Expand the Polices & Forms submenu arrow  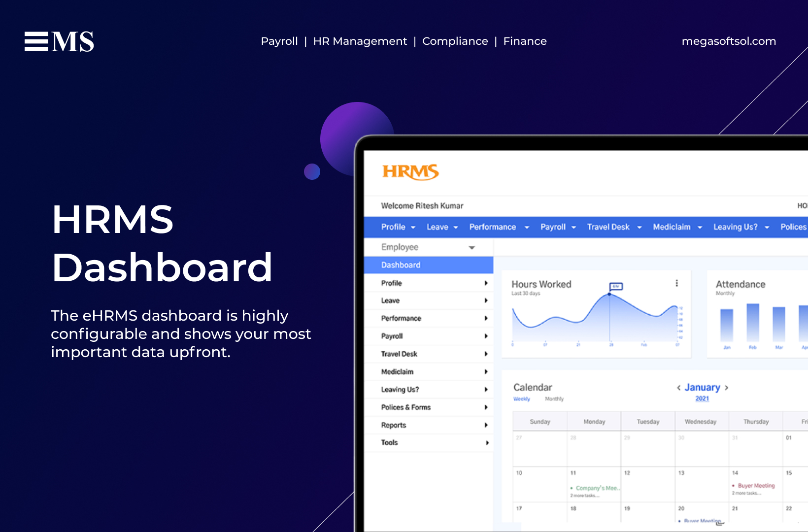tap(487, 407)
